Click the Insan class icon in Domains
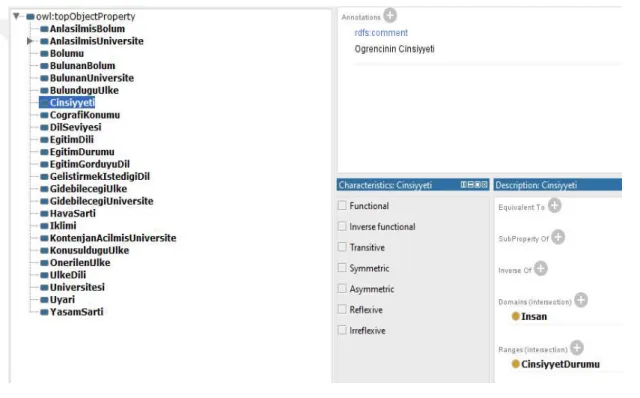 (x=516, y=316)
